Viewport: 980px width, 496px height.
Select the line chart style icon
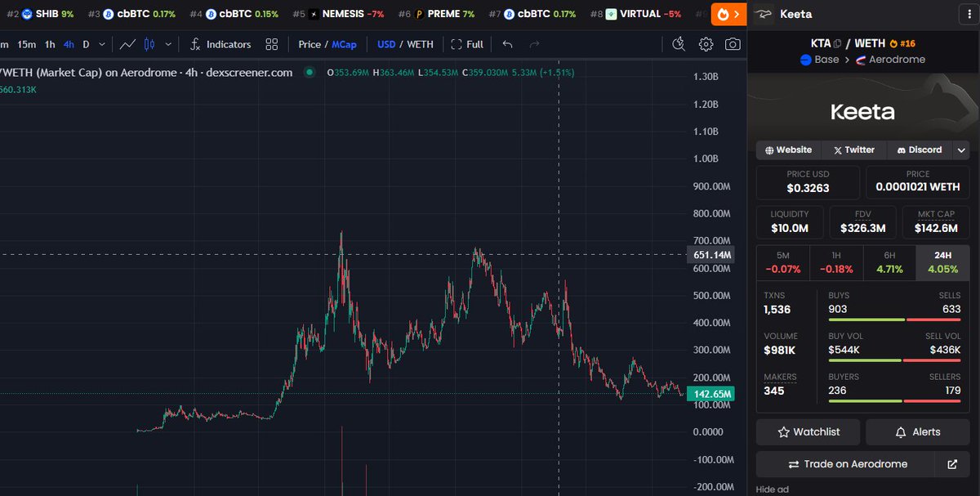127,44
